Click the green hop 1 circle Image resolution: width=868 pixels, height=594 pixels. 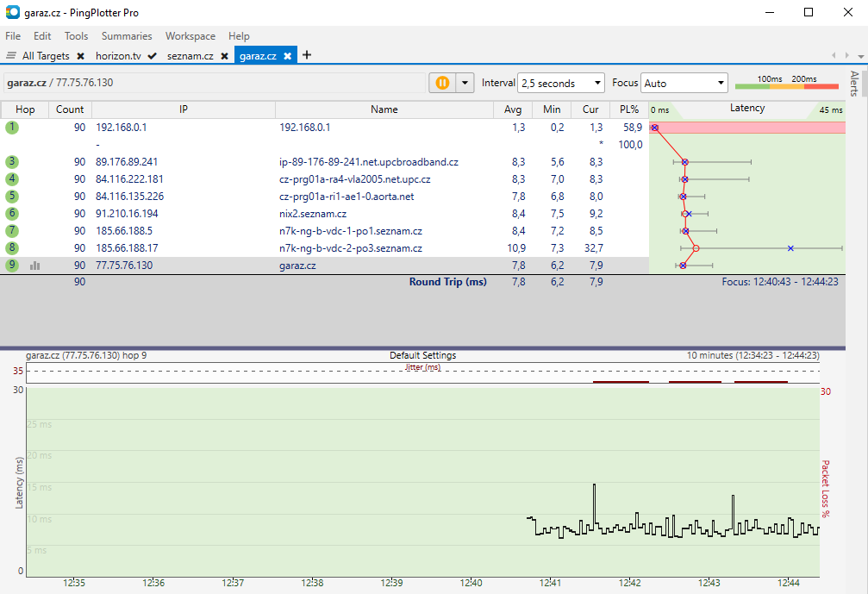pos(12,127)
